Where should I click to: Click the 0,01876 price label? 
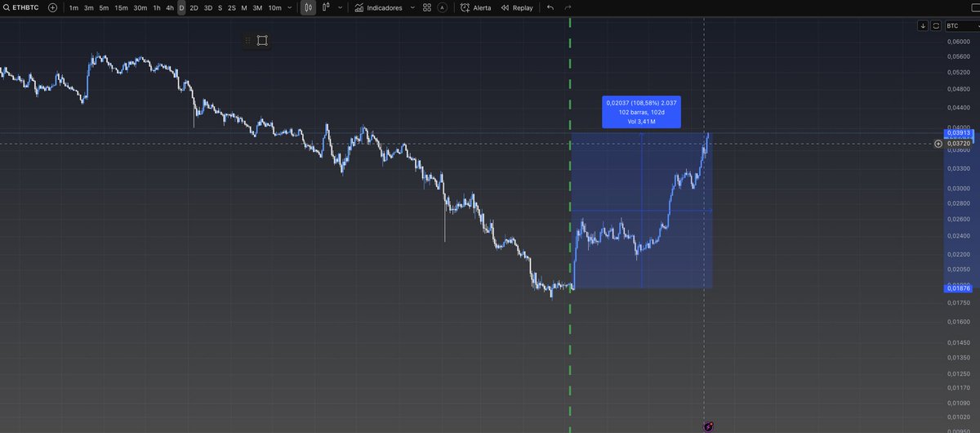(x=958, y=288)
